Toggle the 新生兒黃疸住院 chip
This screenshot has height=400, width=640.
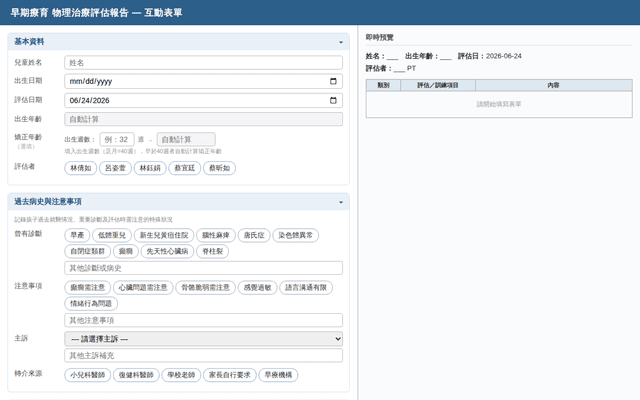point(164,236)
